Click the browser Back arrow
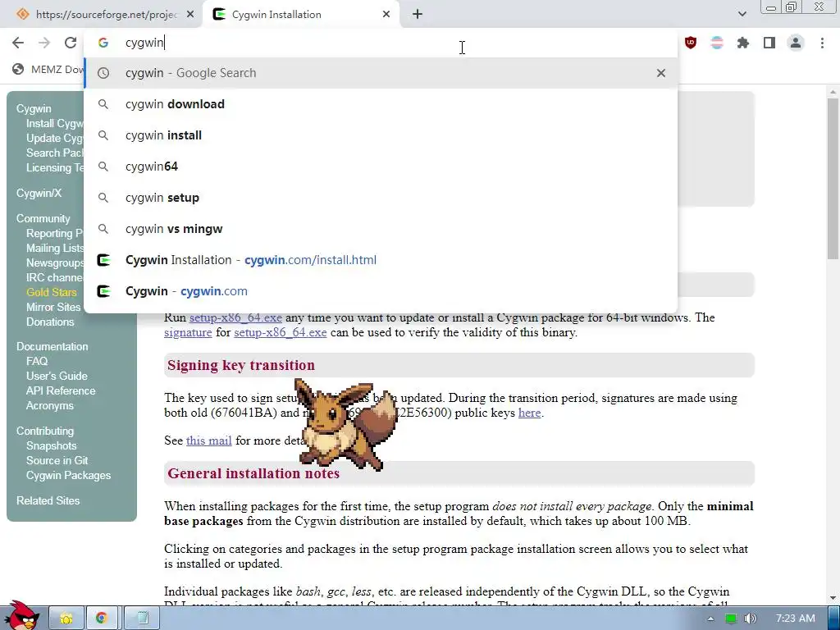This screenshot has width=840, height=630. pos(18,43)
